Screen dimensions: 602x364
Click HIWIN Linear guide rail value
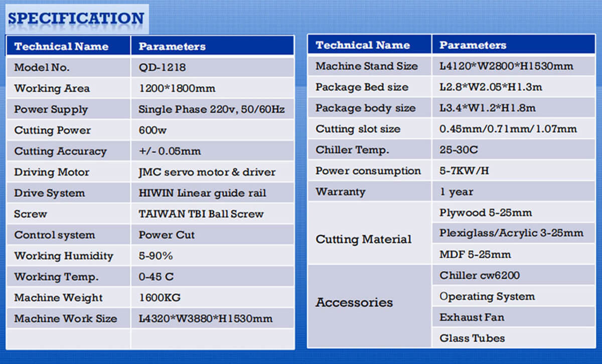(202, 194)
